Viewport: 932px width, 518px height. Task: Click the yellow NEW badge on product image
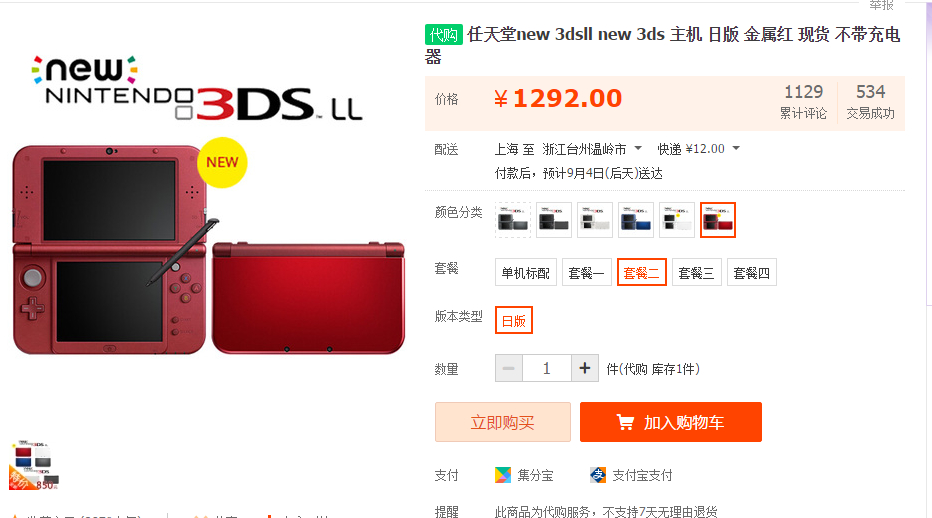point(222,162)
